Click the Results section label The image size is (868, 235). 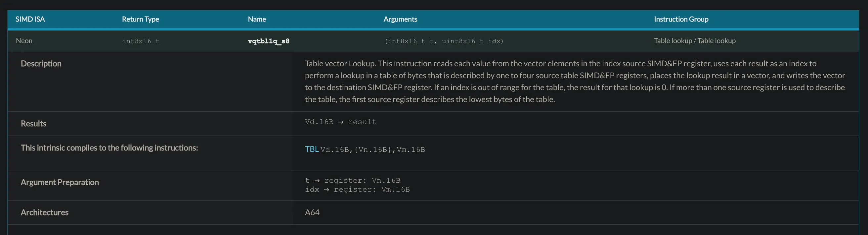33,124
